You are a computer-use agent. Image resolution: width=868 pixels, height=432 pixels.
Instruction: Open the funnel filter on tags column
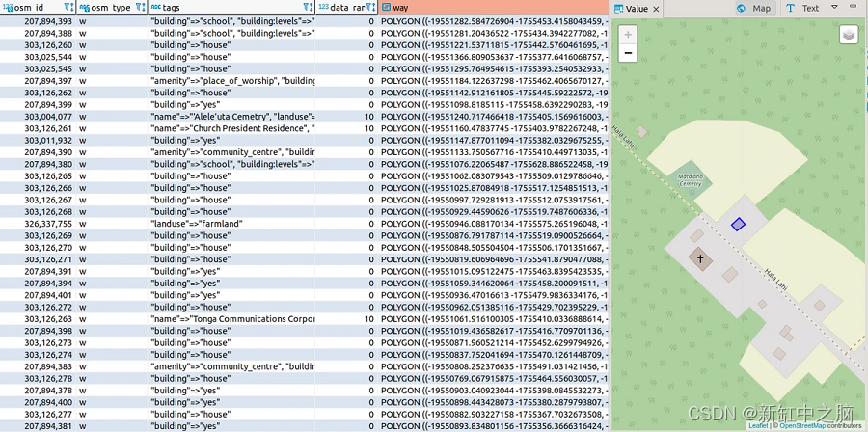tap(306, 8)
